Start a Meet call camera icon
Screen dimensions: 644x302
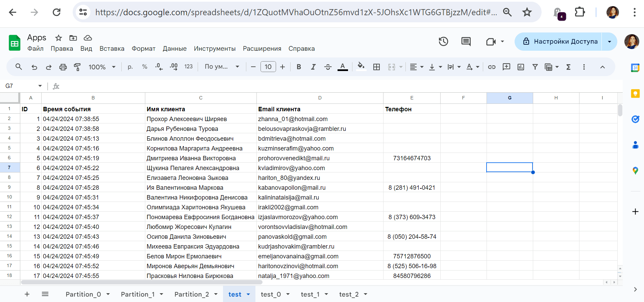click(x=491, y=42)
